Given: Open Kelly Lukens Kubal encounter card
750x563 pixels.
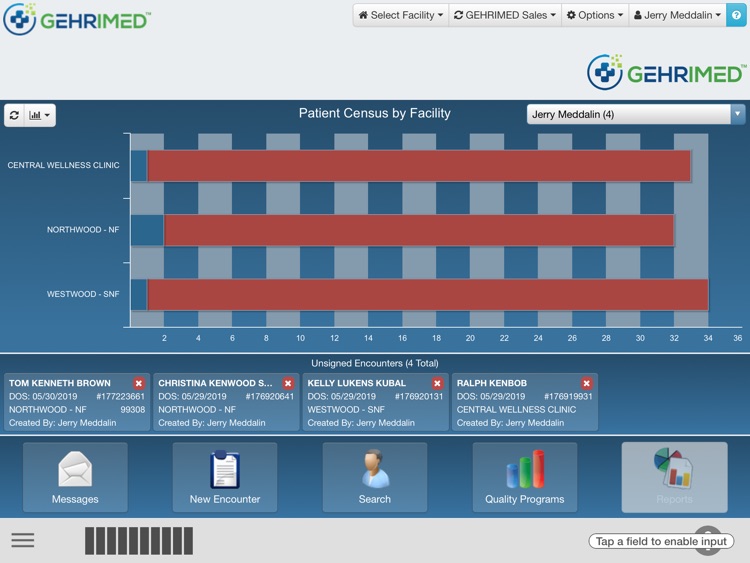Looking at the screenshot, I should tap(375, 402).
